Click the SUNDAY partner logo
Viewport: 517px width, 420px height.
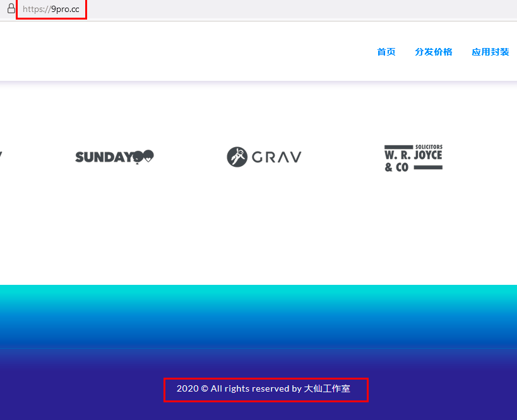click(x=114, y=157)
